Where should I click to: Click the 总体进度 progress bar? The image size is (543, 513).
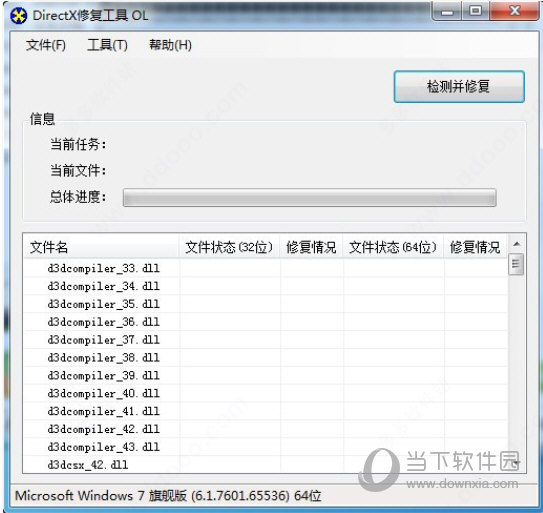pos(310,197)
